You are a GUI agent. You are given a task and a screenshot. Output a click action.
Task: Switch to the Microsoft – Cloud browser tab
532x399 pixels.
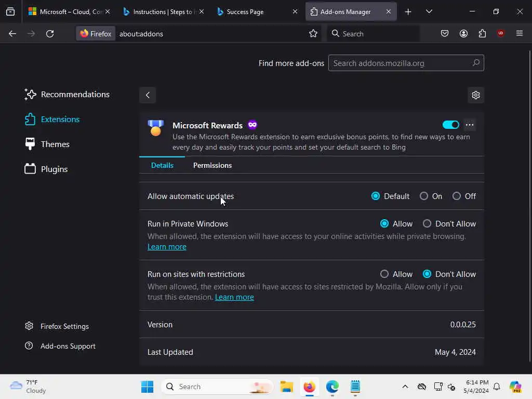[x=69, y=11]
